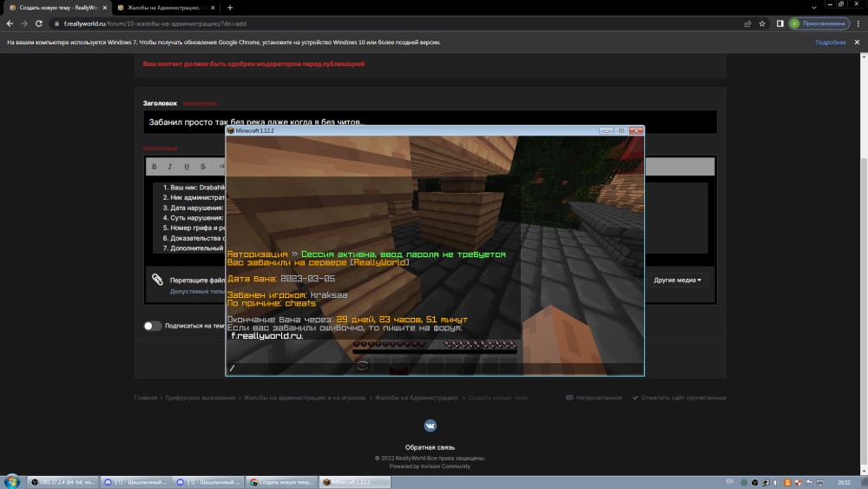Click the Minecraft health hearts bar

pyautogui.click(x=389, y=344)
